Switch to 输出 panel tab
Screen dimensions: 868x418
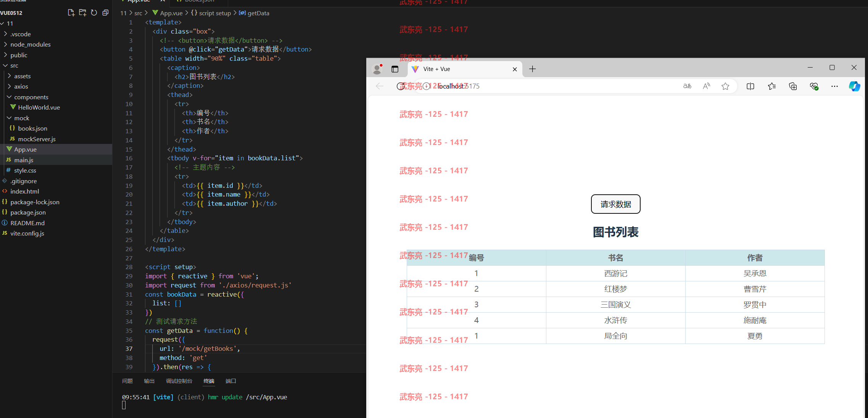pos(149,381)
